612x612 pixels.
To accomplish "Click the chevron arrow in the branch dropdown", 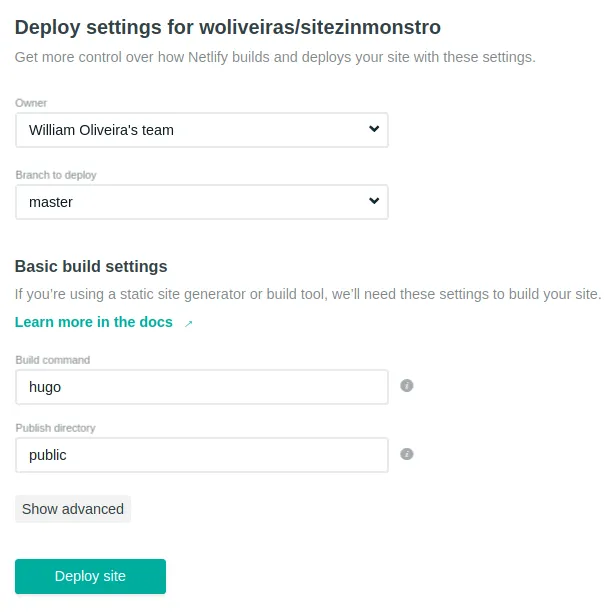I will tap(374, 201).
